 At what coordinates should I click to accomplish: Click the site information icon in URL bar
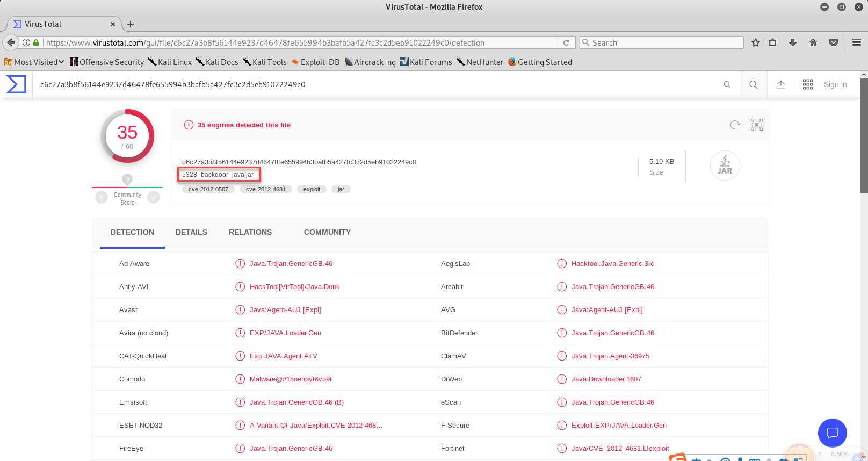(x=26, y=42)
